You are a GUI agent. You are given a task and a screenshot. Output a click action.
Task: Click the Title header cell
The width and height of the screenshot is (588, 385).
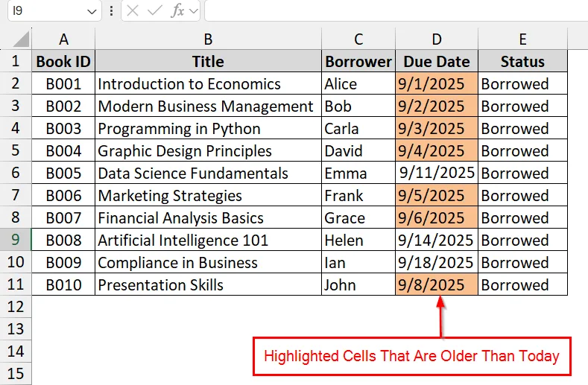coord(208,61)
